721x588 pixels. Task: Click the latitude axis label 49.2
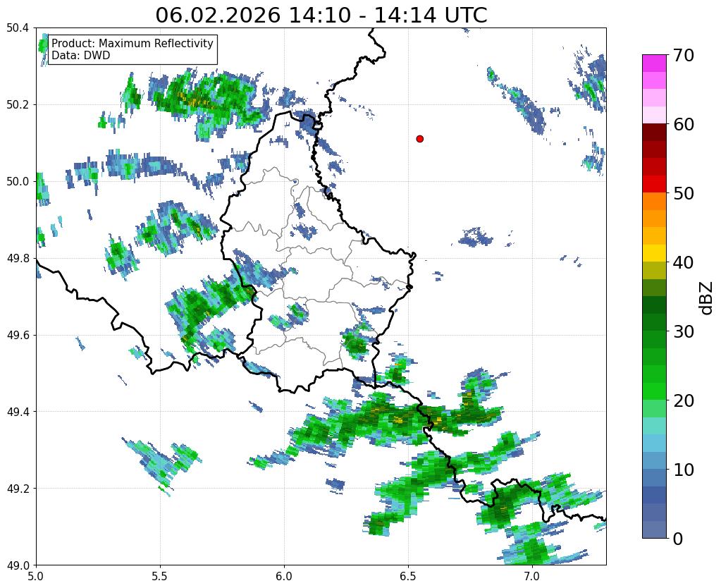(x=18, y=489)
